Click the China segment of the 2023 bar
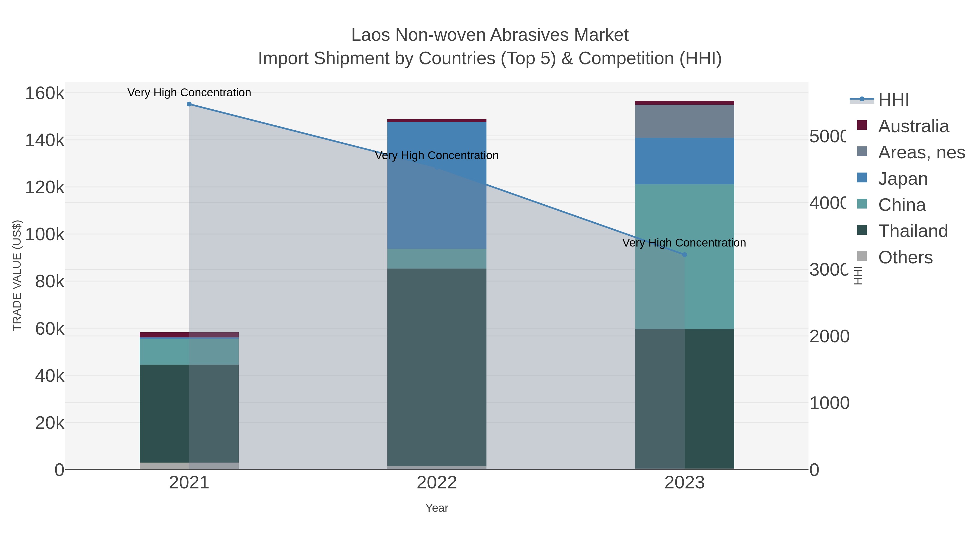Viewport: 980px width, 551px height. (x=684, y=257)
